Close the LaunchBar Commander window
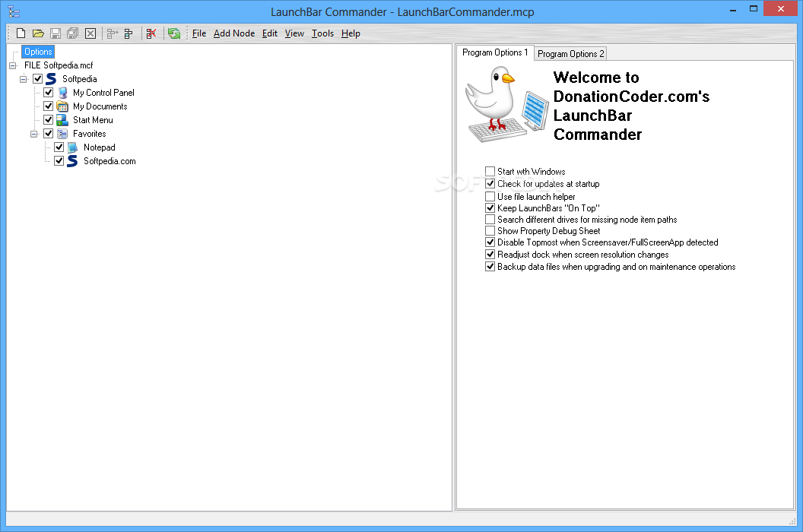Image resolution: width=803 pixels, height=532 pixels. click(780, 8)
